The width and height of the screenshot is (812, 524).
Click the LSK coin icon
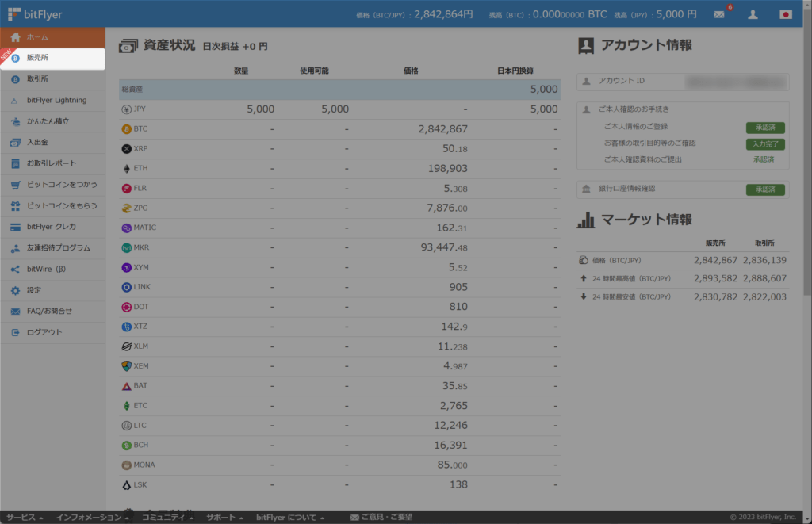click(x=126, y=484)
